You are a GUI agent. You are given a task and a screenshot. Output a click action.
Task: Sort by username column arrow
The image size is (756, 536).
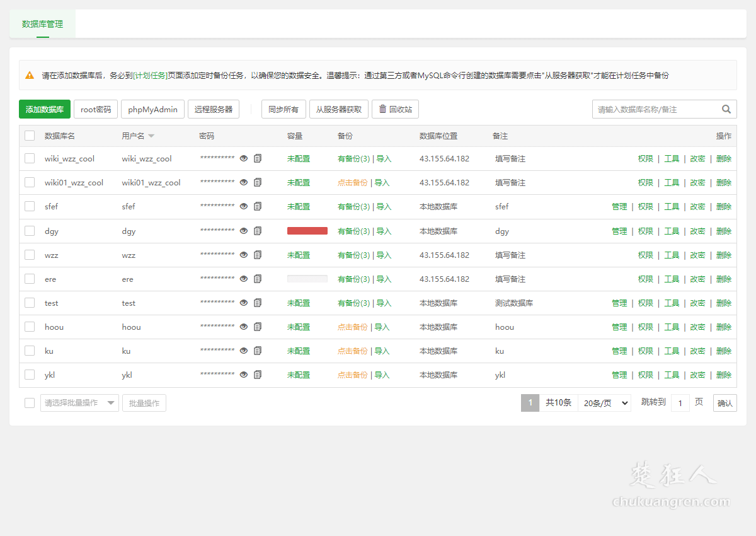coord(151,136)
